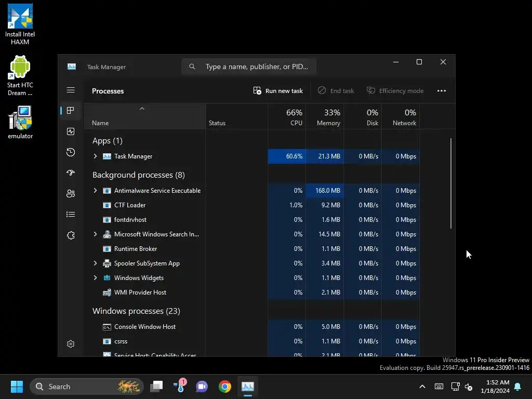
Task: Open Google Chrome from the taskbar
Action: coord(224,387)
